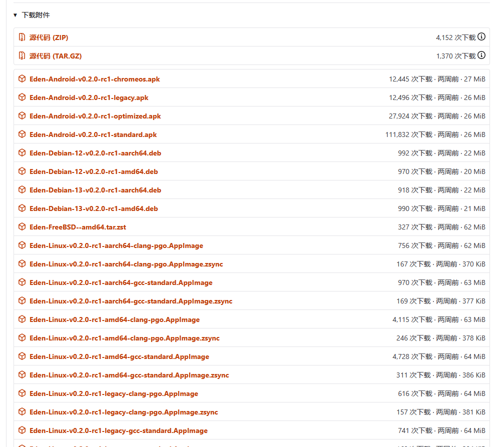Click package icon beside Eden-Android-v0.2.0-rc1-chromeos.apk

pyautogui.click(x=22, y=78)
